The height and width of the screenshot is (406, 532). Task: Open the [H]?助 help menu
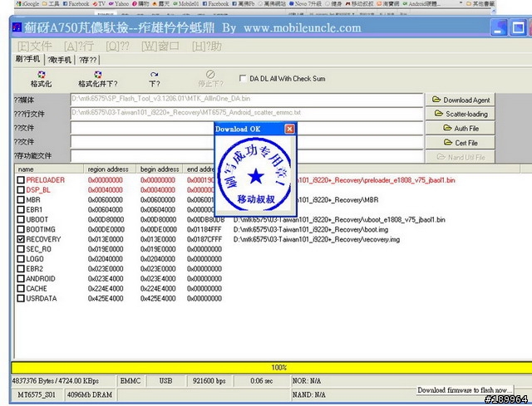207,46
